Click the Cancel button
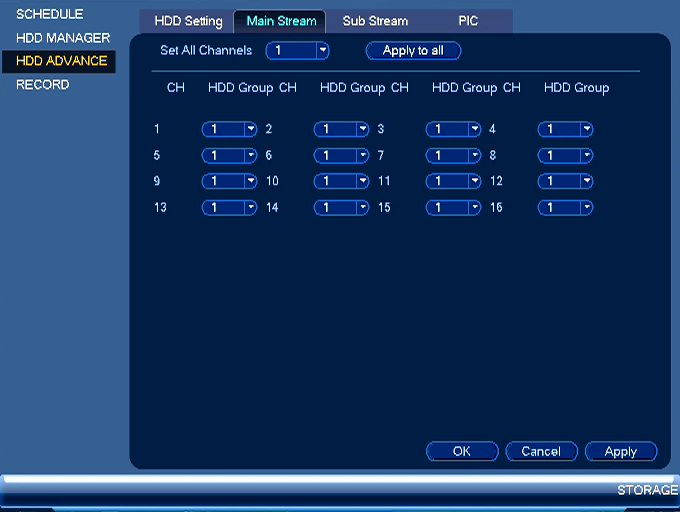This screenshot has width=680, height=512. click(541, 451)
